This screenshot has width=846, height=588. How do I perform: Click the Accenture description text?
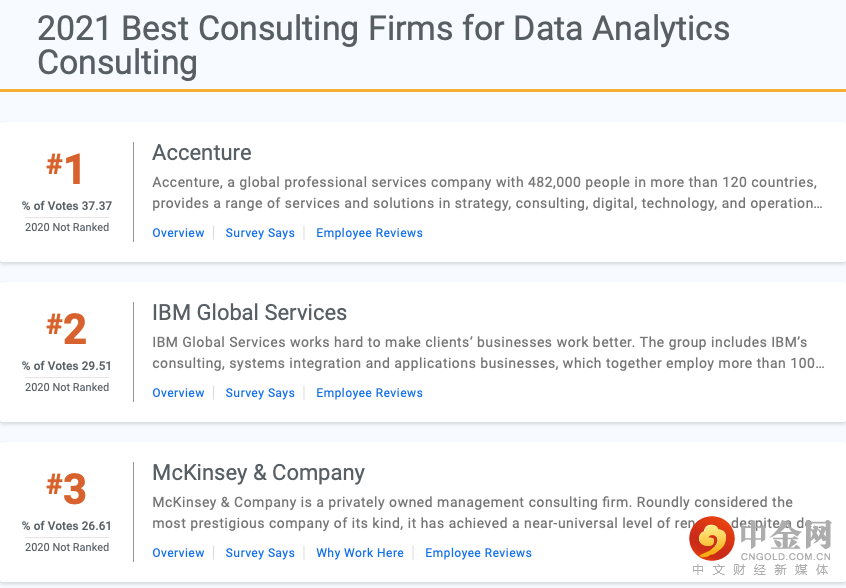[x=487, y=193]
